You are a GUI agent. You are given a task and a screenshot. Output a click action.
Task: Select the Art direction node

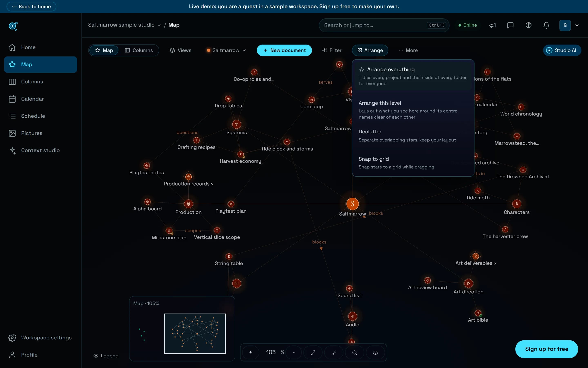(468, 284)
